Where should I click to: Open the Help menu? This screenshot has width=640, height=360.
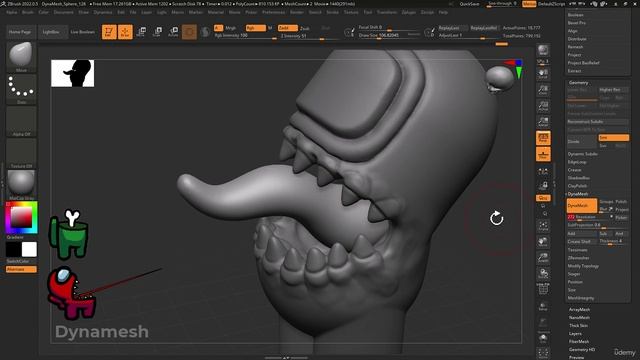tap(443, 12)
